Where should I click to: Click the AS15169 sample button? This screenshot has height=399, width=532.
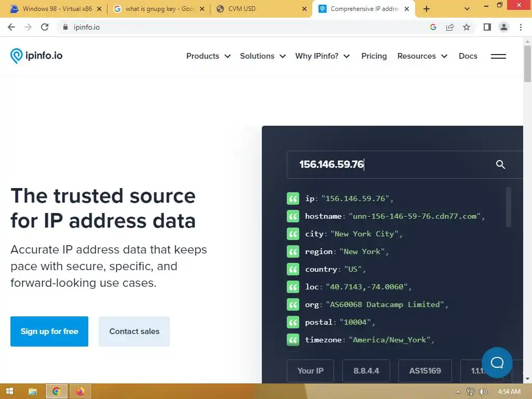tap(425, 371)
